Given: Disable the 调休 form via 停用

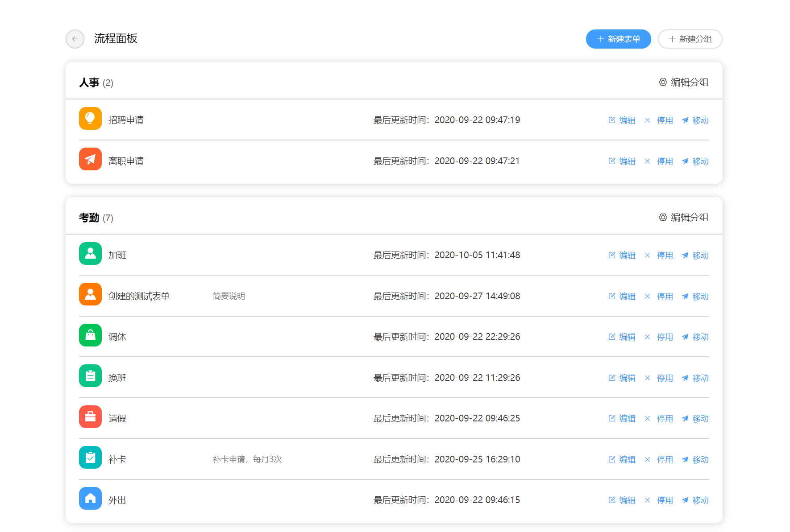Looking at the screenshot, I should (658, 337).
